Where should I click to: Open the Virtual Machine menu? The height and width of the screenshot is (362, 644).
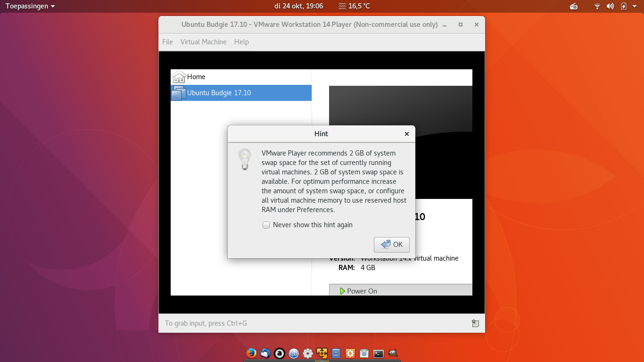[203, 42]
